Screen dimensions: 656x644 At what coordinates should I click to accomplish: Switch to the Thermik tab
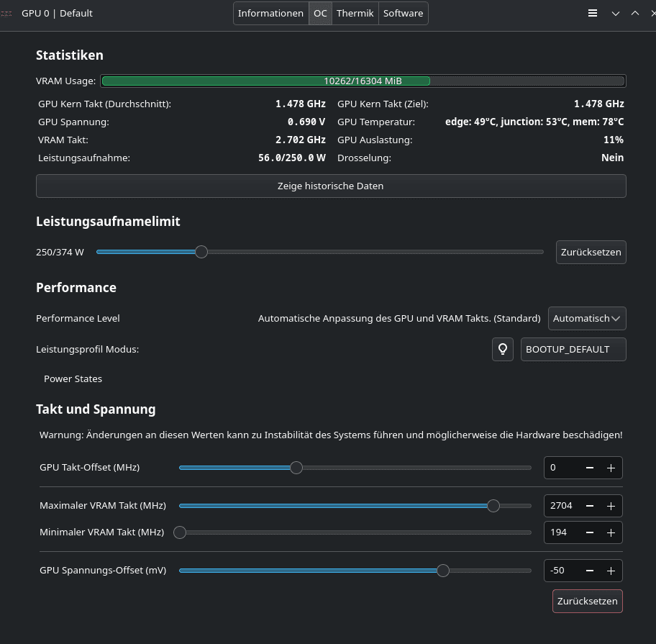point(355,13)
